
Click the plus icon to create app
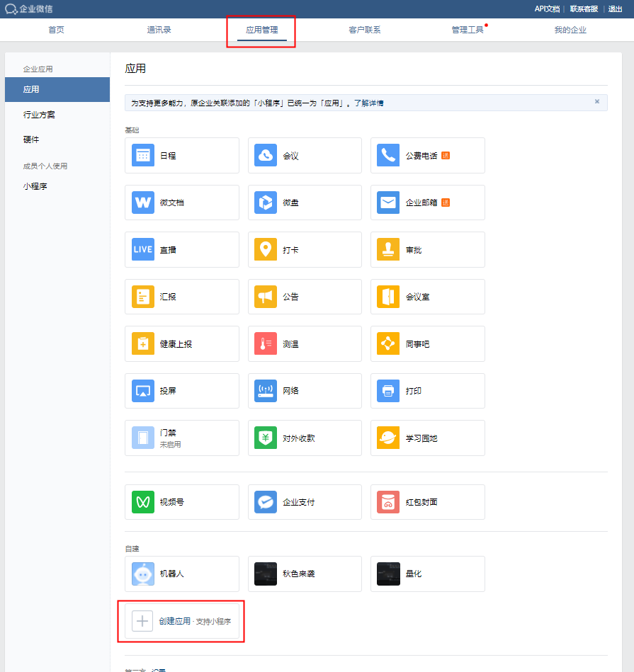(142, 621)
